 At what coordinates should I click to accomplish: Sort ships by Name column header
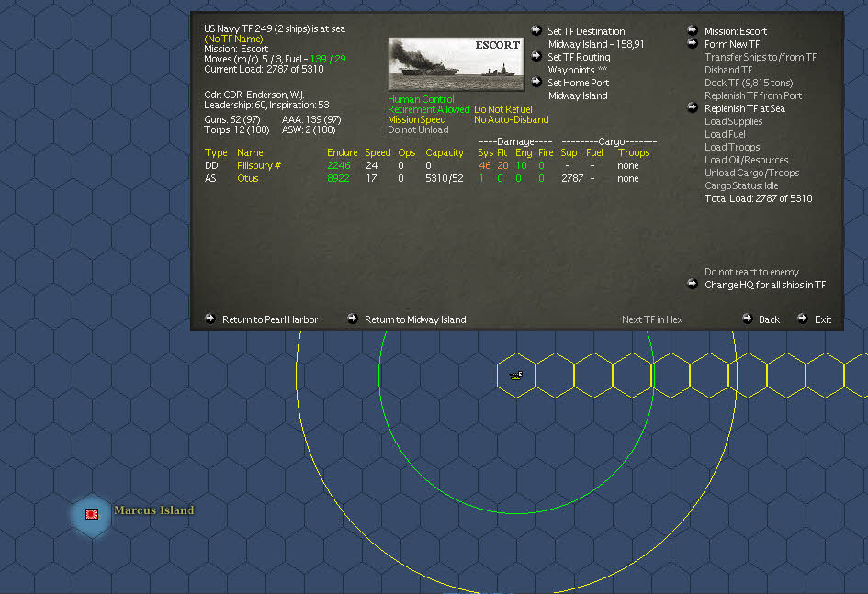[250, 152]
